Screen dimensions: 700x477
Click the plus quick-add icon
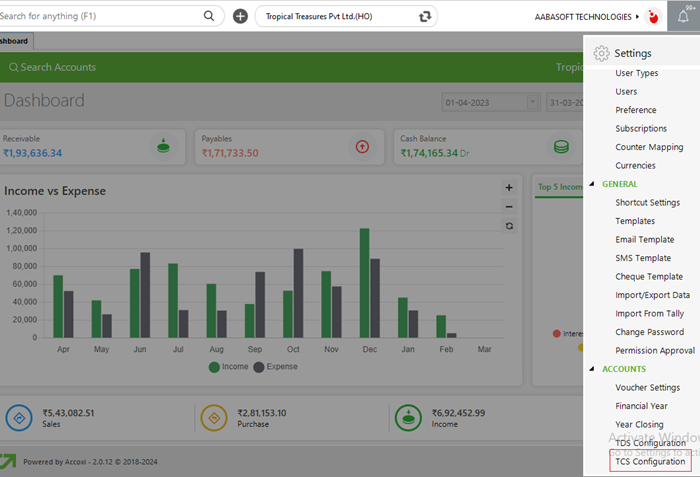(x=240, y=16)
